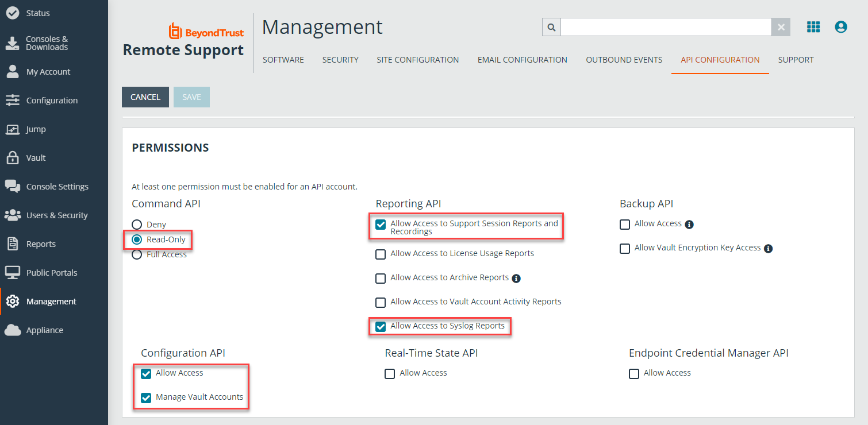Click the Vault padlock icon
The width and height of the screenshot is (868, 425).
[12, 158]
